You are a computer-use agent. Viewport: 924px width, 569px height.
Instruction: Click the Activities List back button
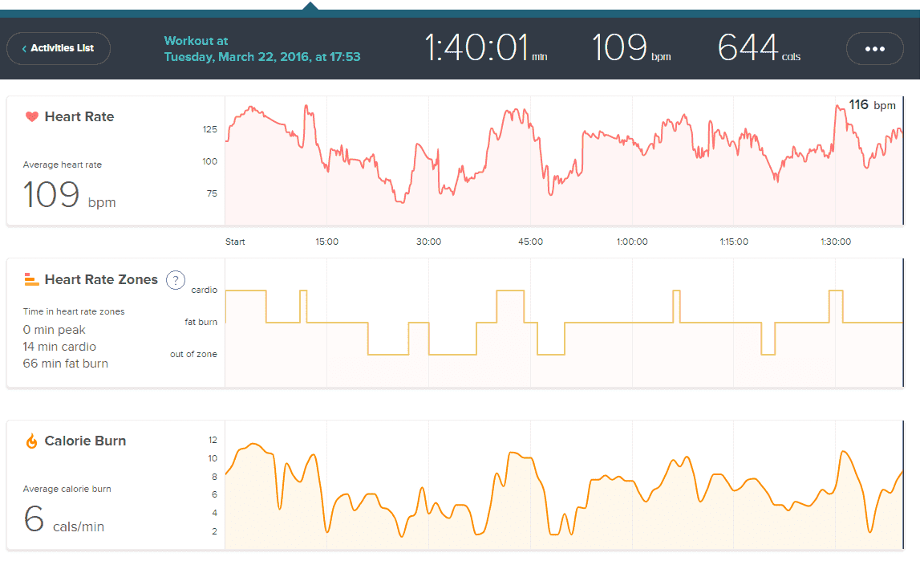click(x=58, y=48)
